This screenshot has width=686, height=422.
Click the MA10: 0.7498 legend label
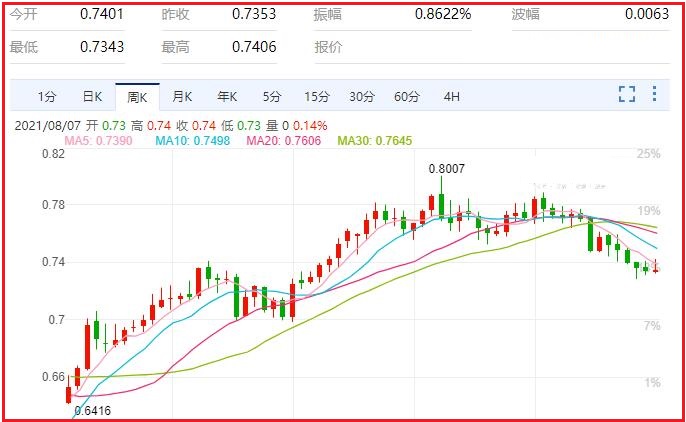pyautogui.click(x=192, y=141)
